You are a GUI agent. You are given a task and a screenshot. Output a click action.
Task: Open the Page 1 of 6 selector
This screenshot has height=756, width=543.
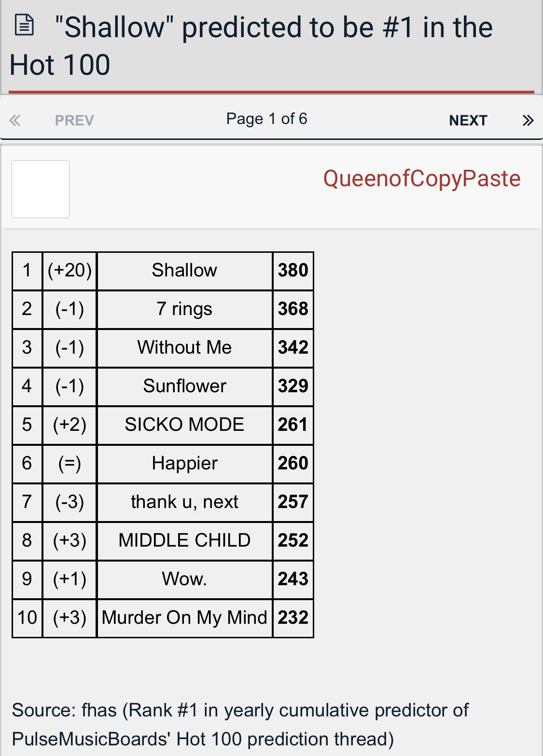click(266, 119)
